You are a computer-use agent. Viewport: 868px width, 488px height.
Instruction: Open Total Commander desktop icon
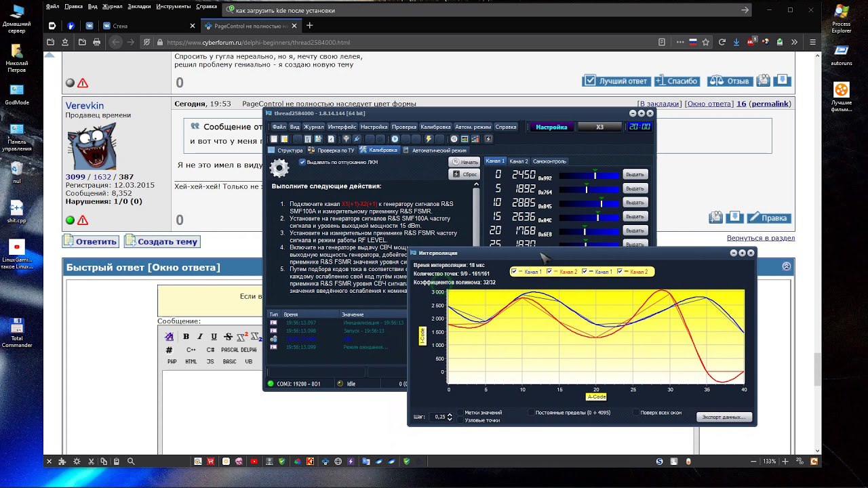point(17,333)
